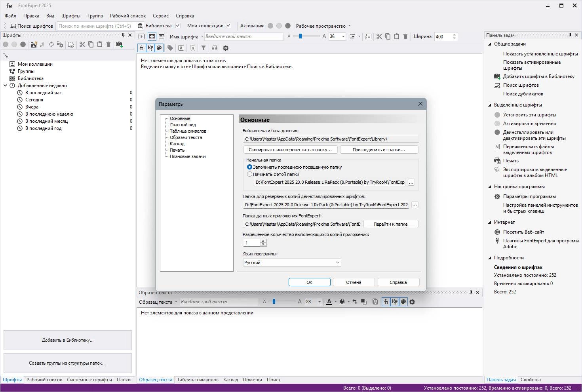
Task: Click the add fonts to library icon in the Шрифты toolbar
Action: coord(119,44)
